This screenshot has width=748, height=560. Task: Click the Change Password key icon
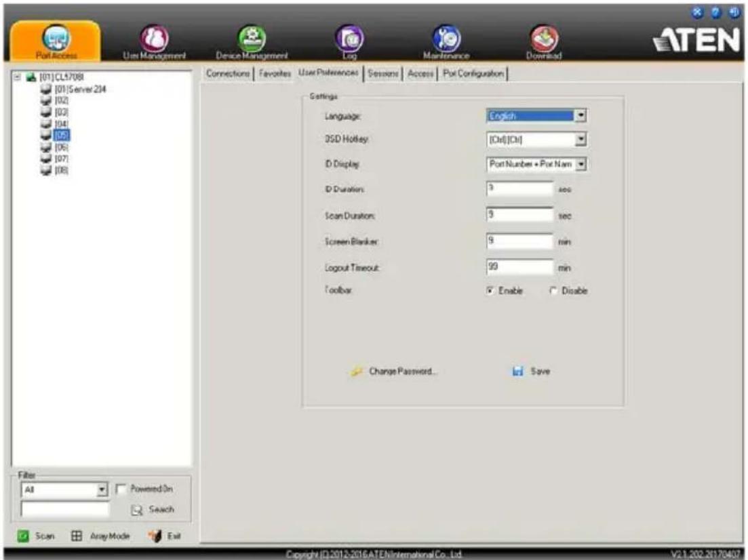(x=356, y=371)
